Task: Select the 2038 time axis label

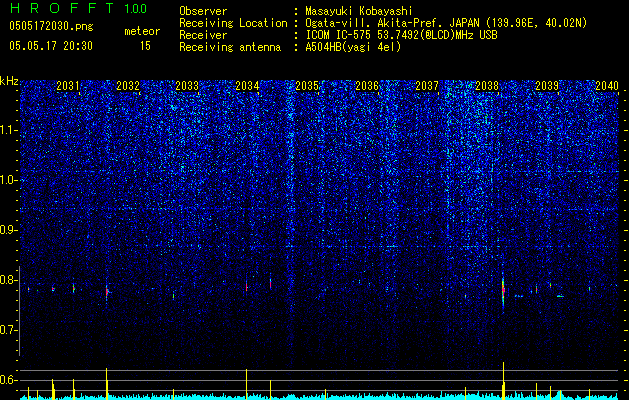Action: coord(487,85)
